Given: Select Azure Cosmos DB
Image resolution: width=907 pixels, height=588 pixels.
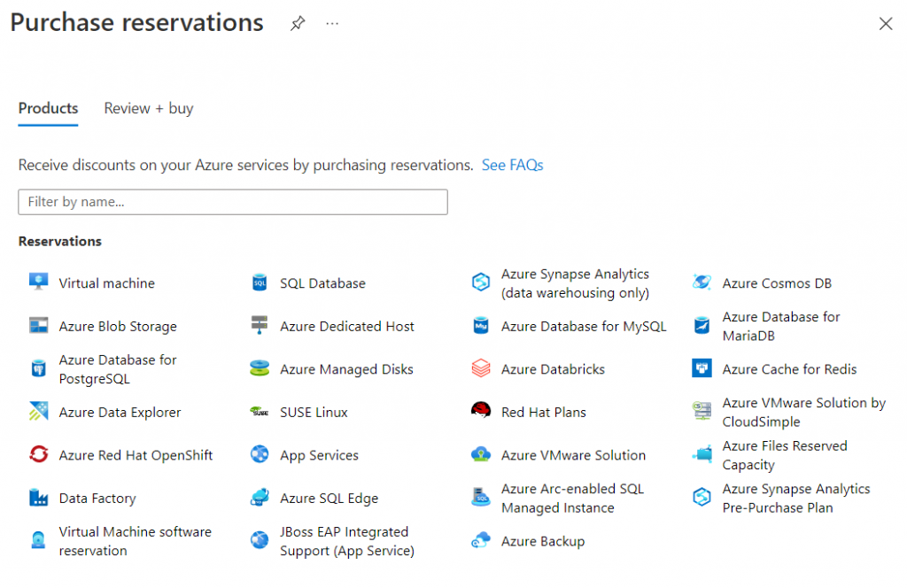Looking at the screenshot, I should coord(777,282).
